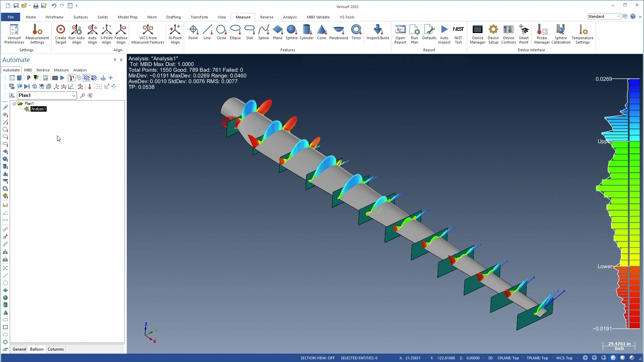
Task: Measure a Plane feature
Action: click(x=278, y=32)
